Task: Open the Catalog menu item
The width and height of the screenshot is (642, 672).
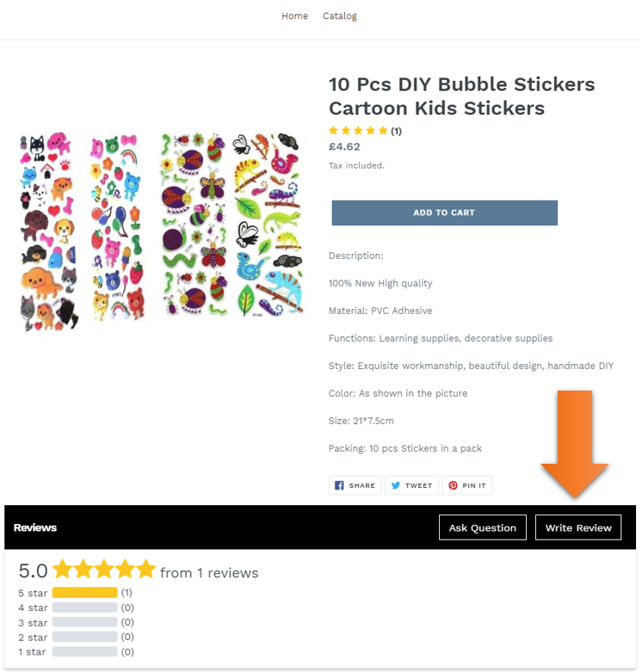Action: [339, 16]
